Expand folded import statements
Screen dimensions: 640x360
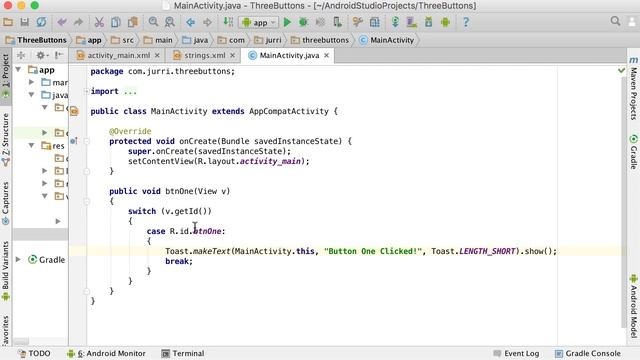(86, 91)
